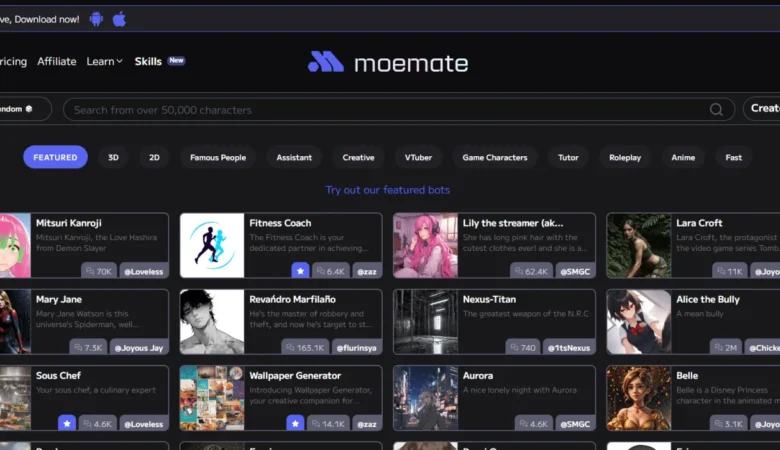Open the Lara Croft thumbnail
The width and height of the screenshot is (780, 450).
[x=639, y=245]
